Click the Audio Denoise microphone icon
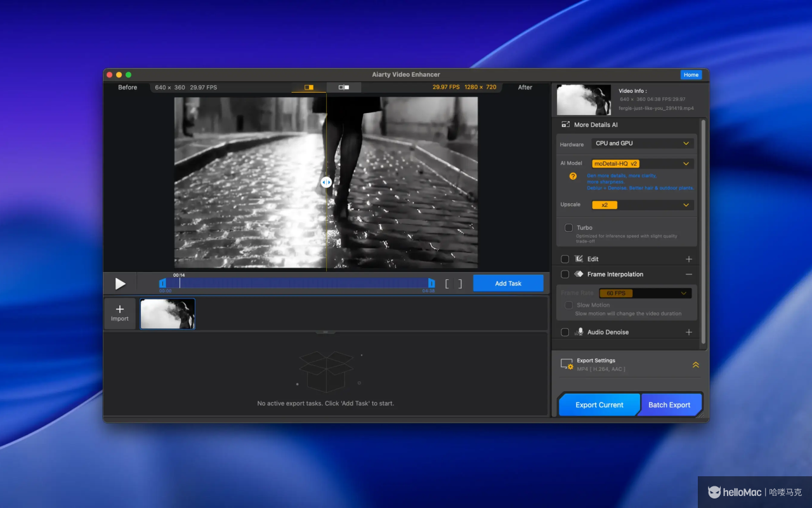812x508 pixels. [579, 332]
